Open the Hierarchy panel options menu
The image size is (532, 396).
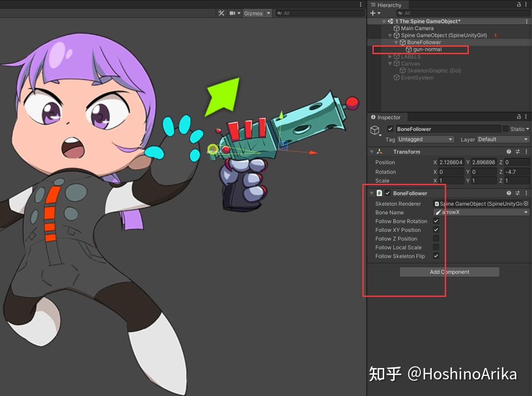(x=526, y=5)
